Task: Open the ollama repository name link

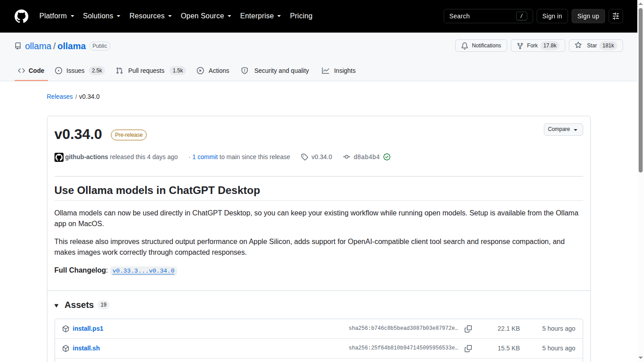Action: coord(72,46)
